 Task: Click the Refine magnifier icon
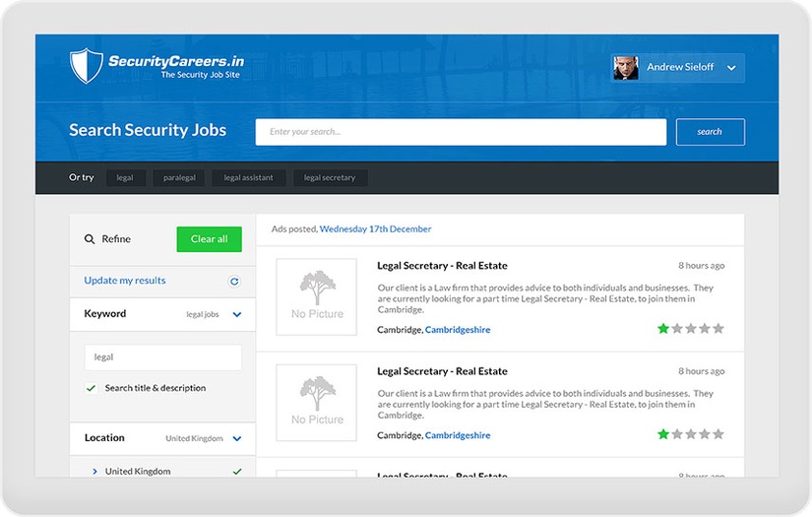(89, 239)
